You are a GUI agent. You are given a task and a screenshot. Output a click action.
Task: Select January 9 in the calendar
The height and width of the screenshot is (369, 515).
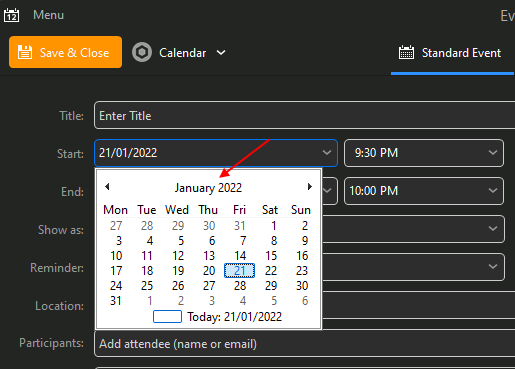pyautogui.click(x=305, y=241)
